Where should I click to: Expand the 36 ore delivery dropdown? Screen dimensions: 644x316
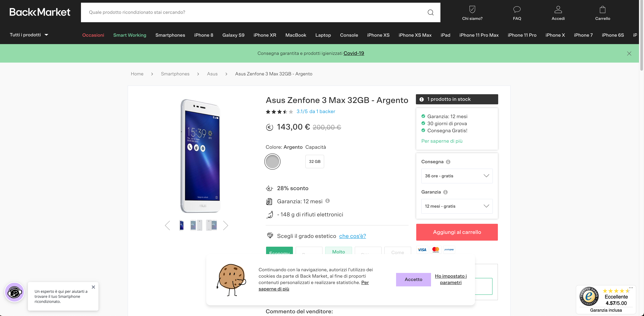point(457,176)
